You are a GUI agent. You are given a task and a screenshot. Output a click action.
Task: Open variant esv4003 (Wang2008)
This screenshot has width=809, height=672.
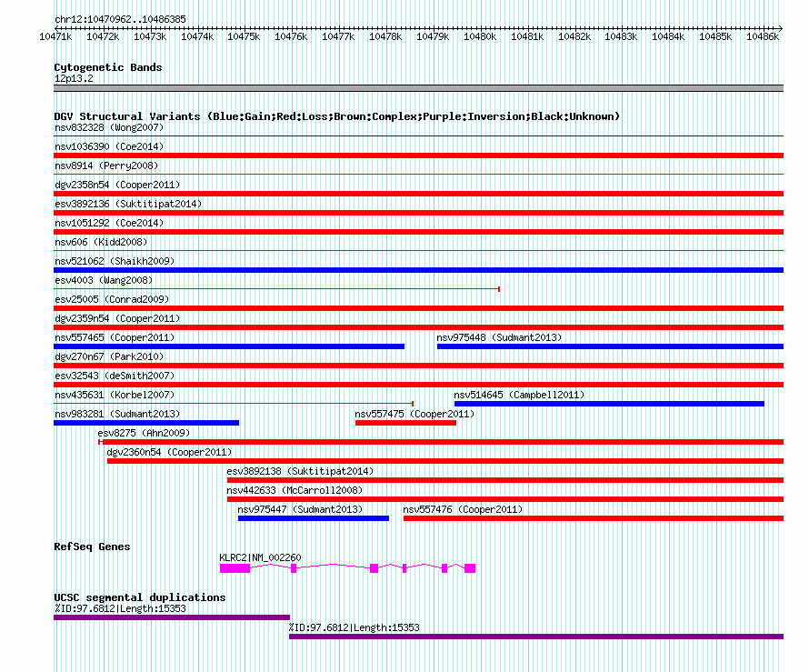coord(104,280)
